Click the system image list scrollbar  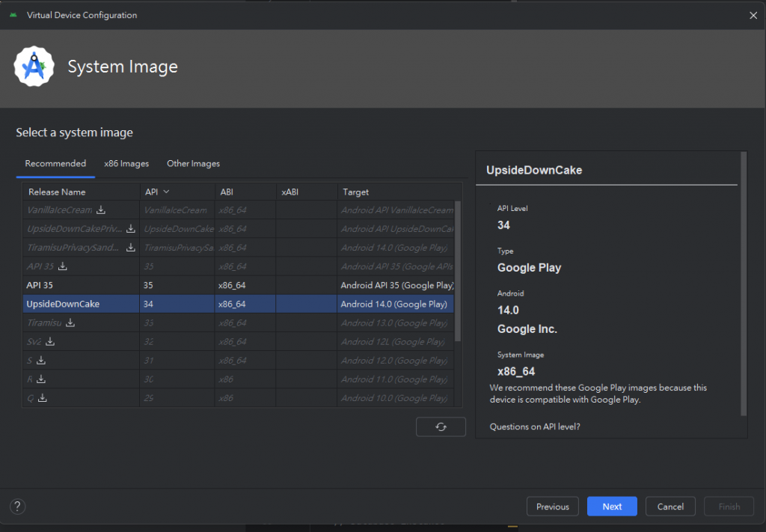pos(458,269)
